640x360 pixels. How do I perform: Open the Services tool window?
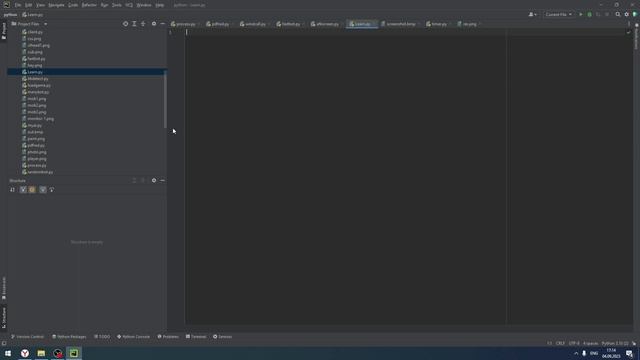point(222,337)
